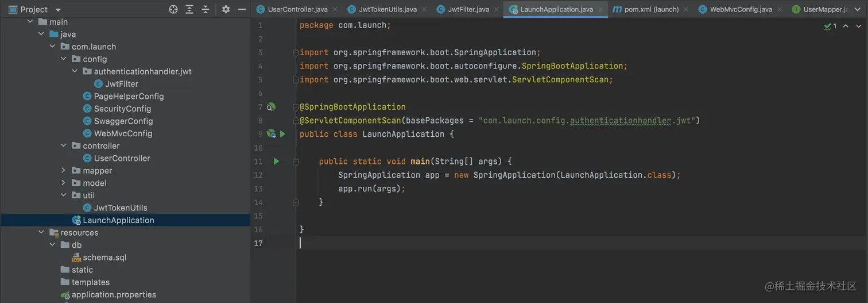Expand the model package

[x=64, y=183]
